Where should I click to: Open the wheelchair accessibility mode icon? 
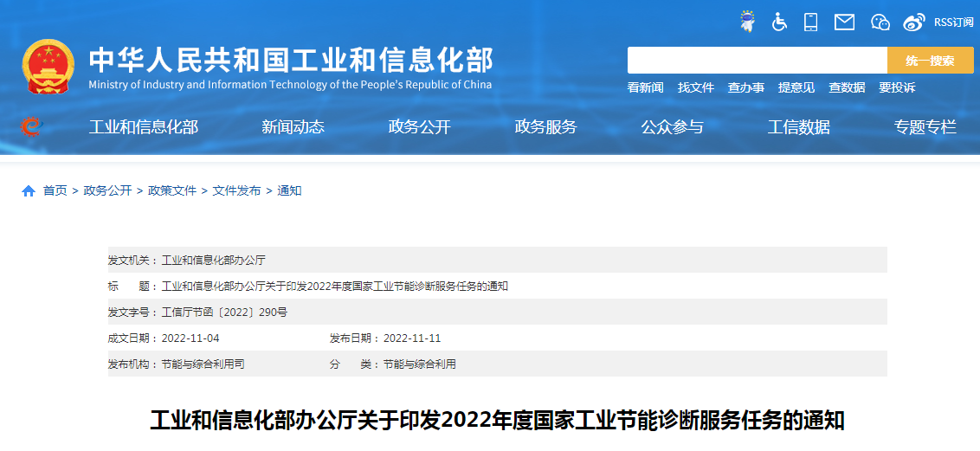click(779, 22)
